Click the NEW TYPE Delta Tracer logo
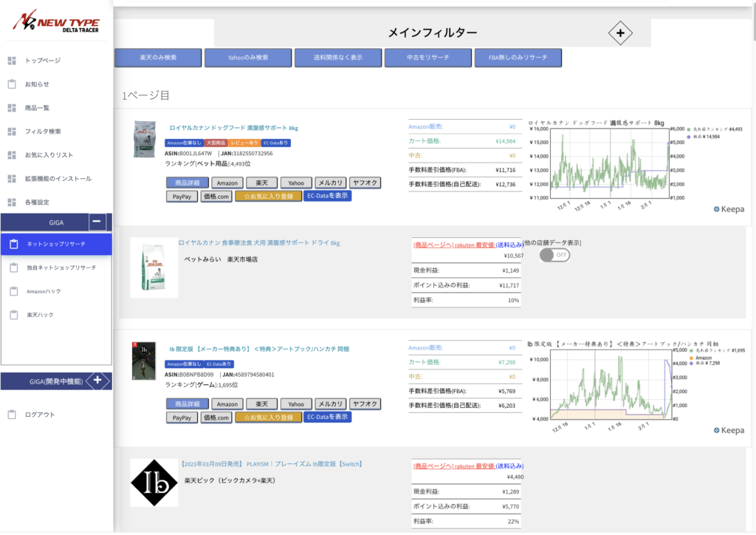 (56, 21)
